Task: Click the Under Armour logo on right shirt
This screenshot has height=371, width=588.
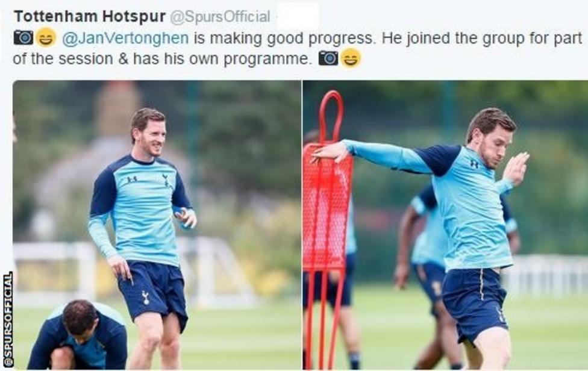Action: [474, 164]
